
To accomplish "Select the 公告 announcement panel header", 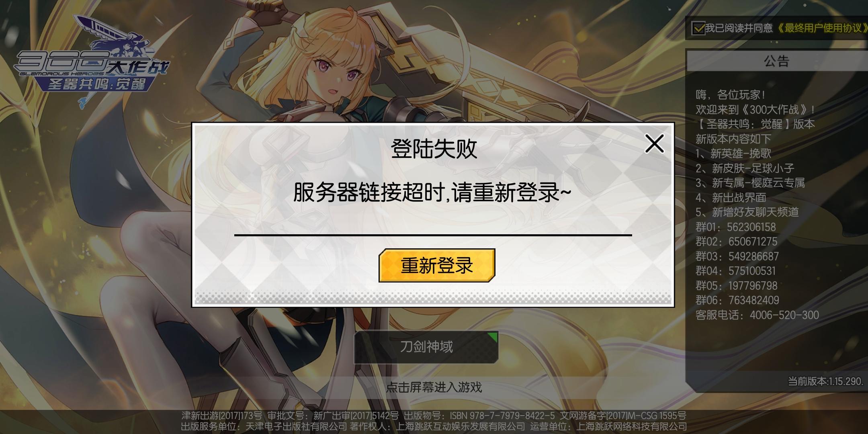I will coord(777,61).
